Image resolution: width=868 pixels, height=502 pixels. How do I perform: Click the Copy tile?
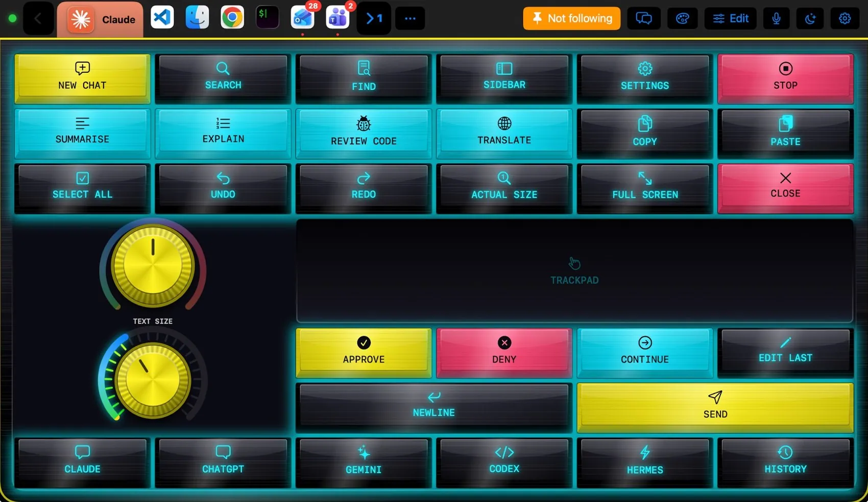[645, 133]
